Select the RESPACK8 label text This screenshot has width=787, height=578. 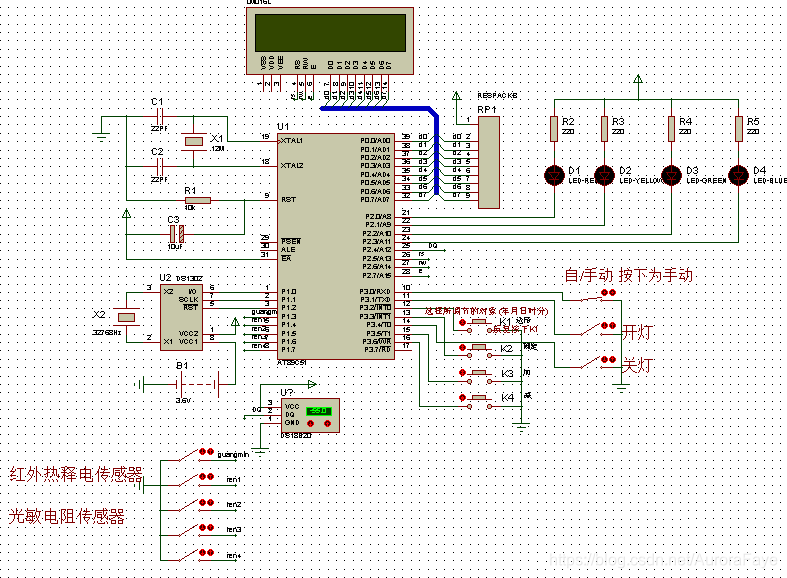497,95
